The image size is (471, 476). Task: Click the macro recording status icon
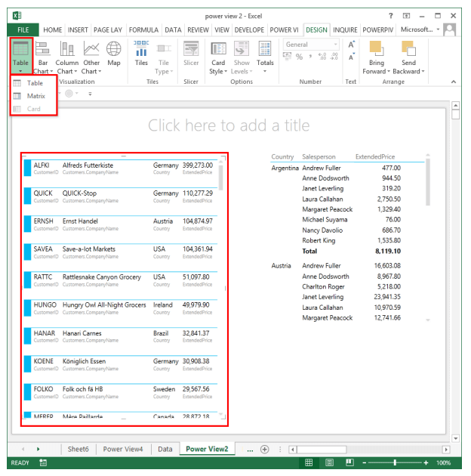coord(43,462)
